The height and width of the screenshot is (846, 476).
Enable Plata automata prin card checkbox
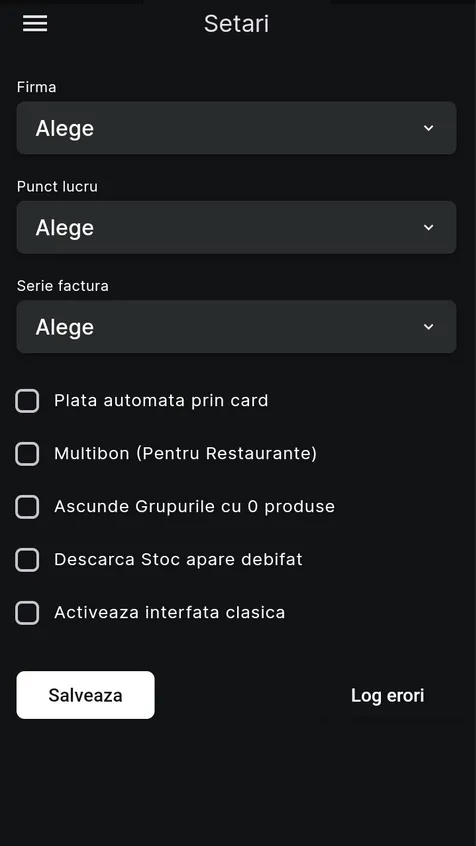pyautogui.click(x=27, y=401)
